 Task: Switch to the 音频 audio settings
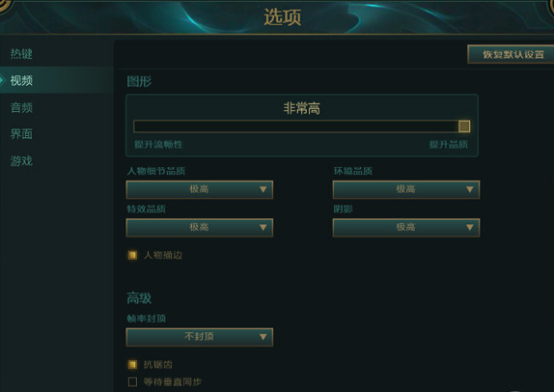(x=21, y=107)
